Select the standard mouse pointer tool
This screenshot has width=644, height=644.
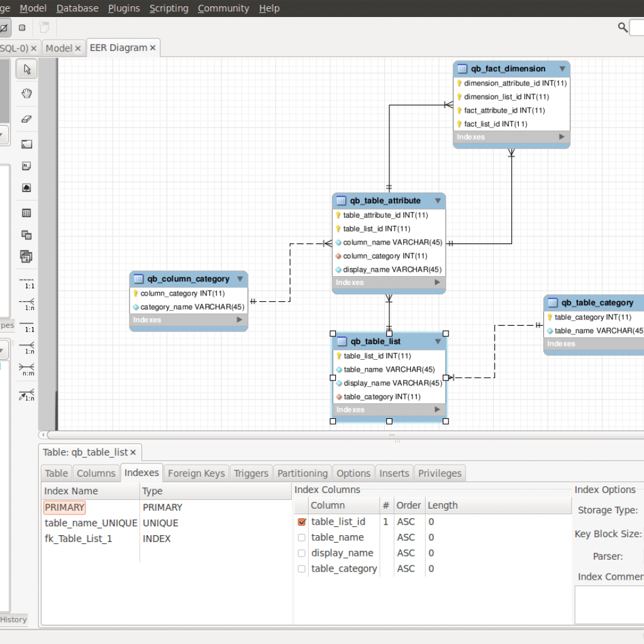[26, 69]
